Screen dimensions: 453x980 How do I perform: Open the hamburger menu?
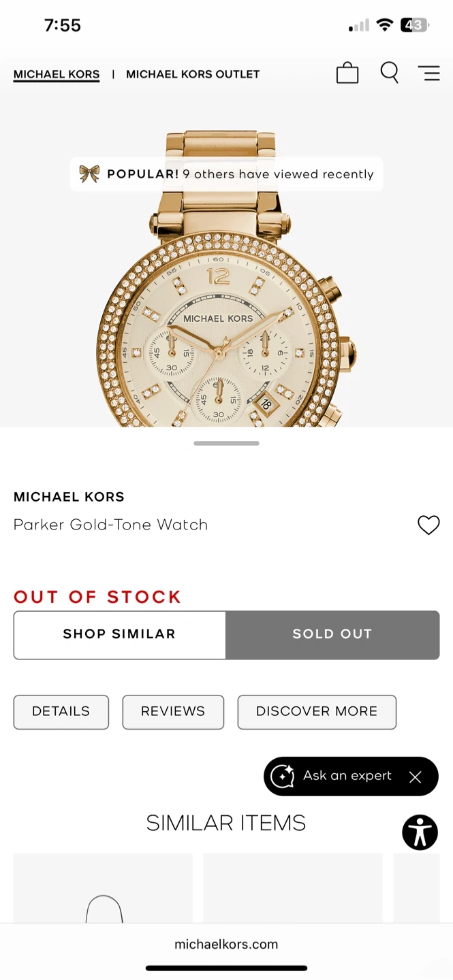point(428,73)
